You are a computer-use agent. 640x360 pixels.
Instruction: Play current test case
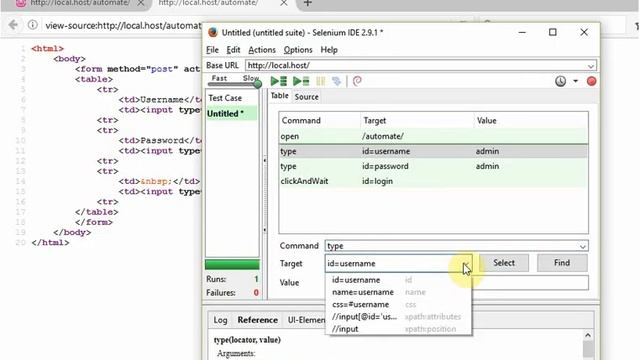click(301, 81)
